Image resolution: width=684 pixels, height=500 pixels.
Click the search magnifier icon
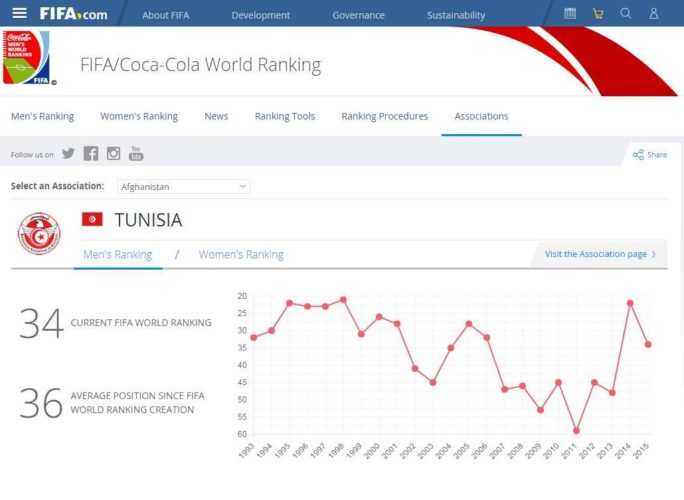(x=626, y=14)
